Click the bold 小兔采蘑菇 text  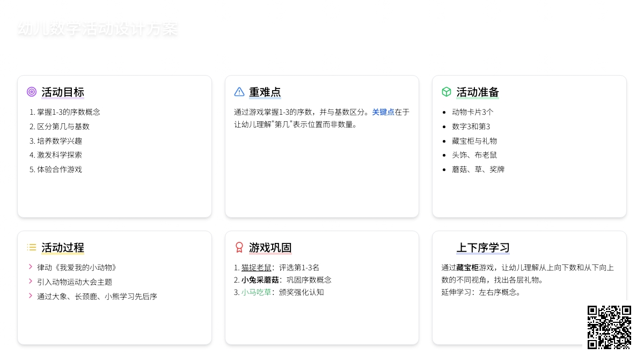260,280
